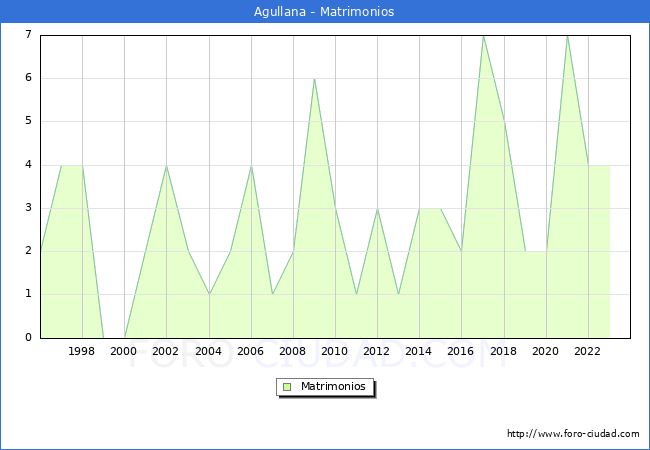Click the x-axis label 2010
The width and height of the screenshot is (650, 450).
click(335, 351)
